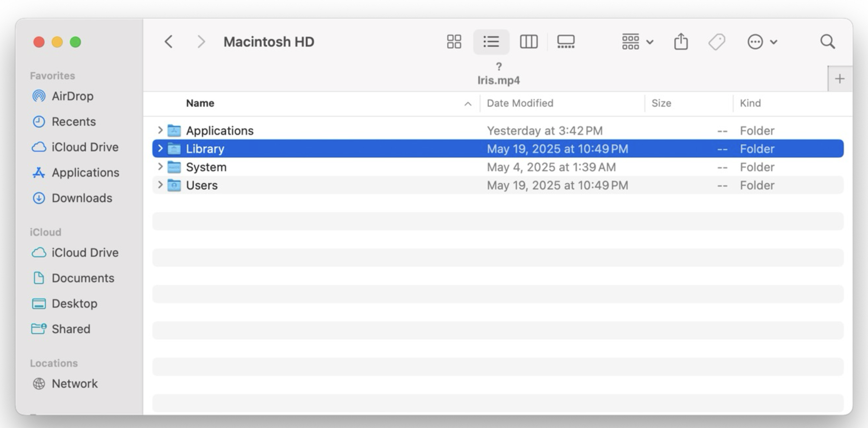Screen dimensions: 868x428
Task: Switch to gallery view
Action: point(565,42)
